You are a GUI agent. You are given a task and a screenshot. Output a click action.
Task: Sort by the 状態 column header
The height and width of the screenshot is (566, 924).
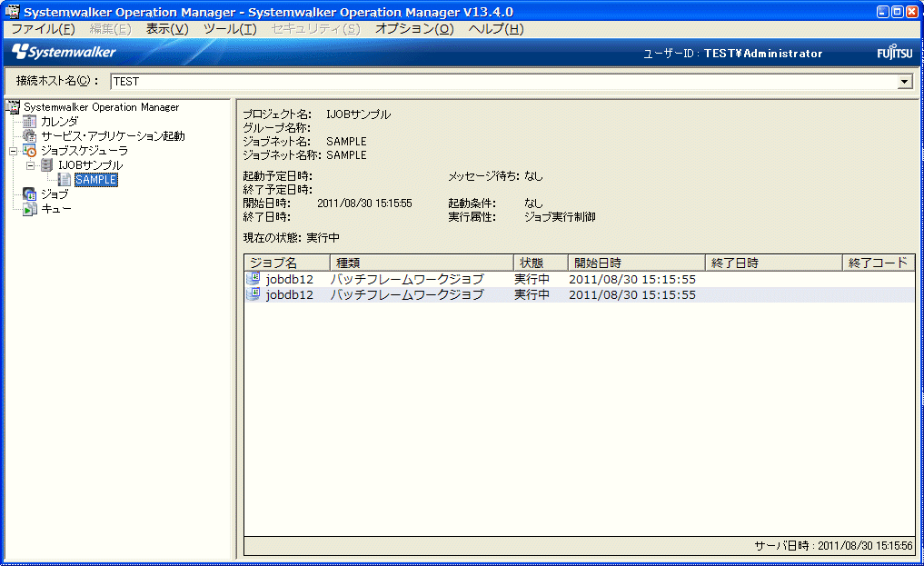click(x=541, y=263)
